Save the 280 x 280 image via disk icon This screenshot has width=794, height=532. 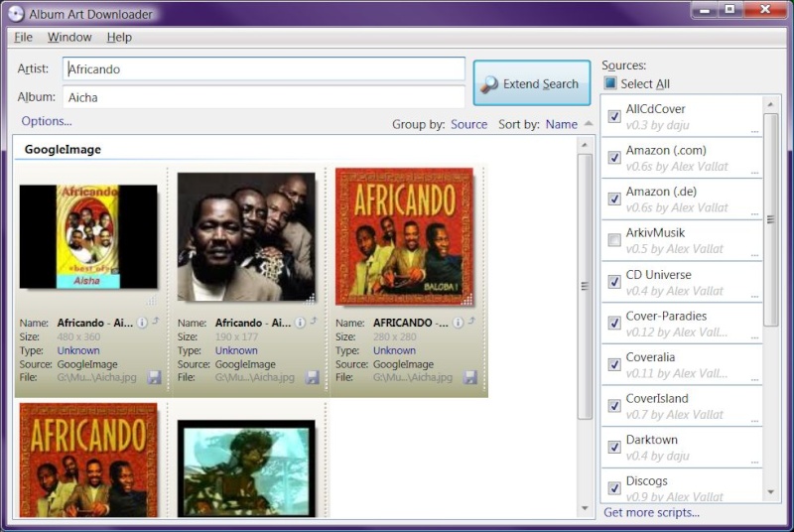tap(470, 377)
